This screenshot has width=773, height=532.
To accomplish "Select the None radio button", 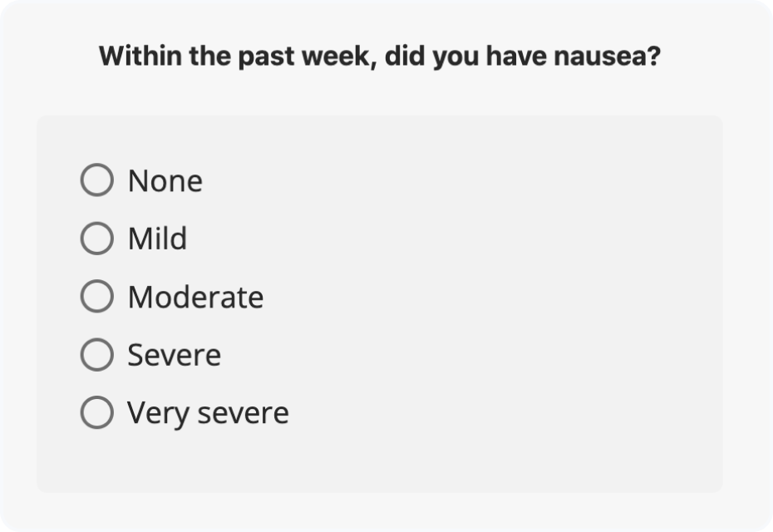I will (97, 180).
